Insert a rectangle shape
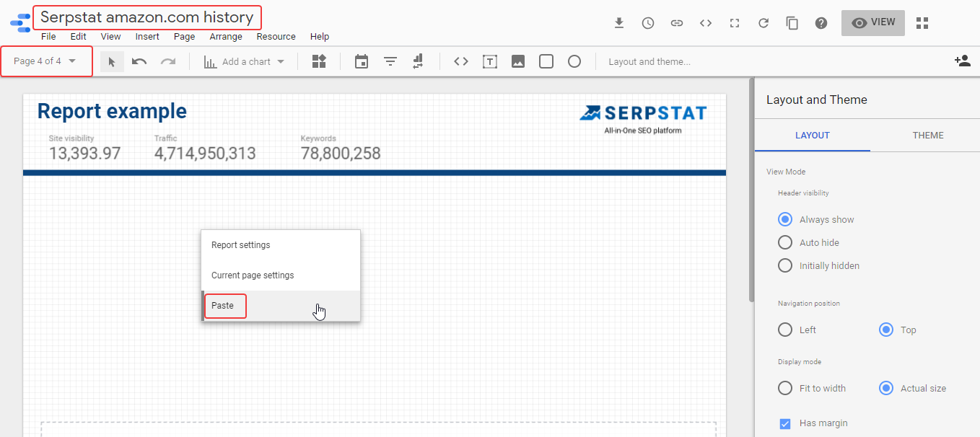The height and width of the screenshot is (437, 980). (546, 61)
